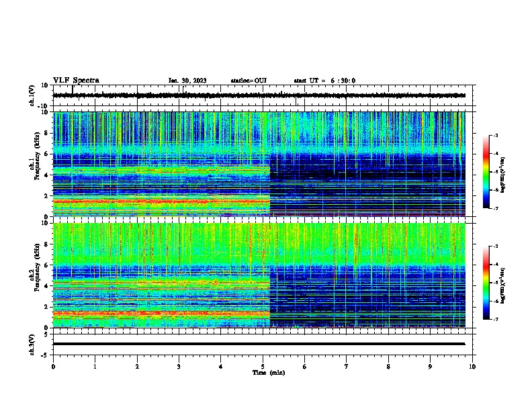Click the '6' kHz tick on ch.1 spectrogram axis

(x=46, y=154)
